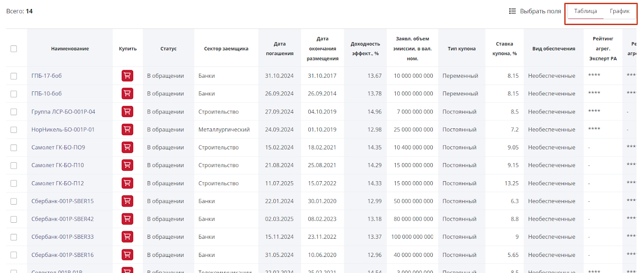Click yield value 14.96
Image resolution: width=644 pixels, height=273 pixels.
pos(374,112)
